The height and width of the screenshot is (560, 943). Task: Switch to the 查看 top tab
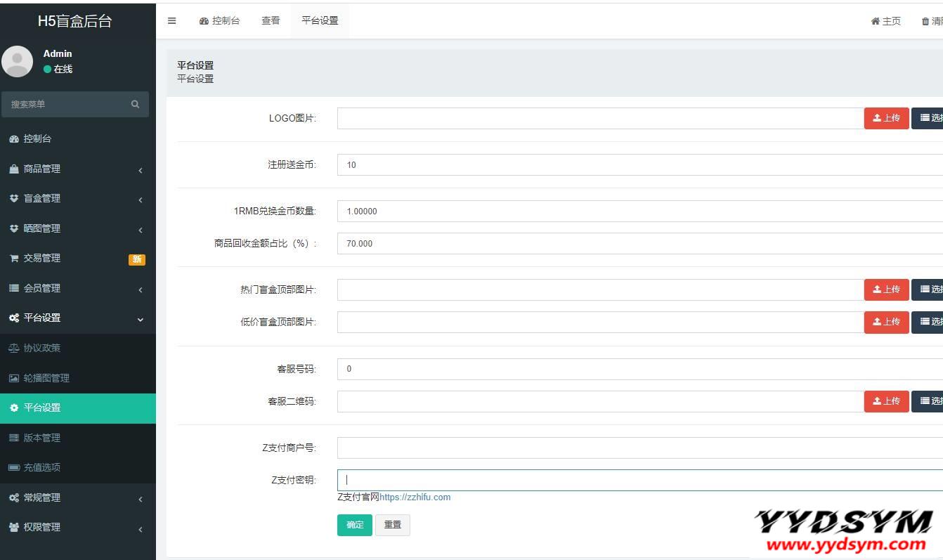pos(271,20)
